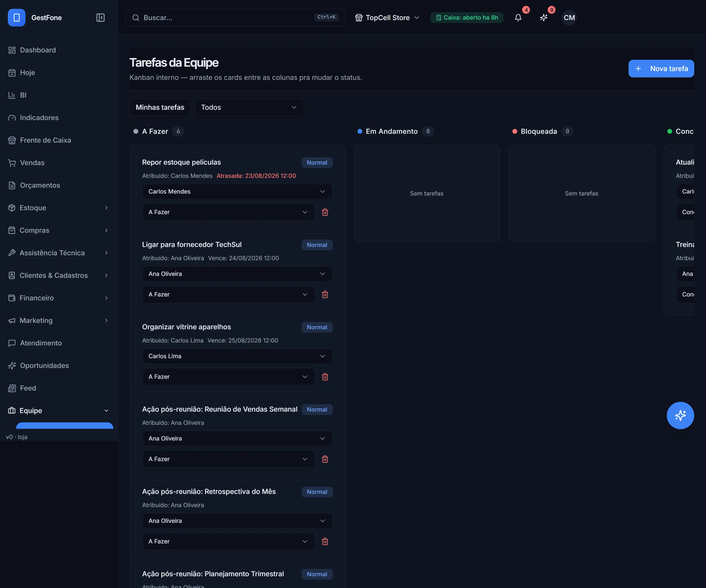Click the Vendas cart icon
706x588 pixels.
click(12, 163)
